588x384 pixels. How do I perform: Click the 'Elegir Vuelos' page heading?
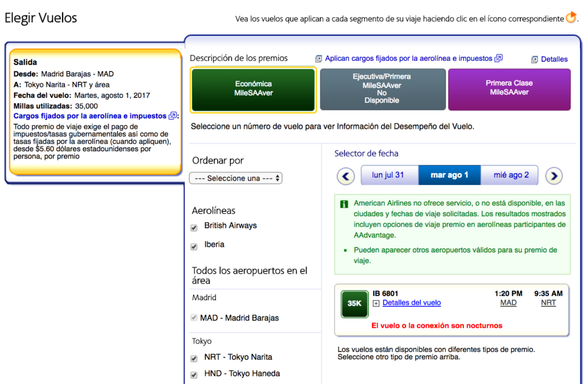coord(41,18)
